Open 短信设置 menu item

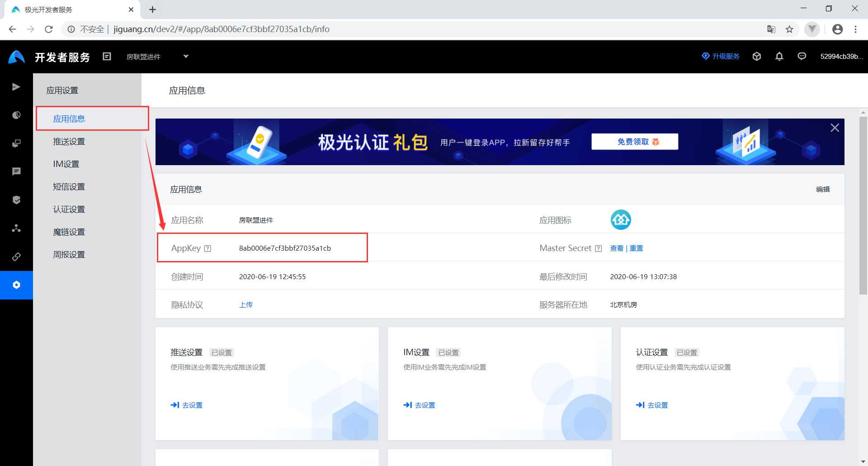tap(69, 187)
